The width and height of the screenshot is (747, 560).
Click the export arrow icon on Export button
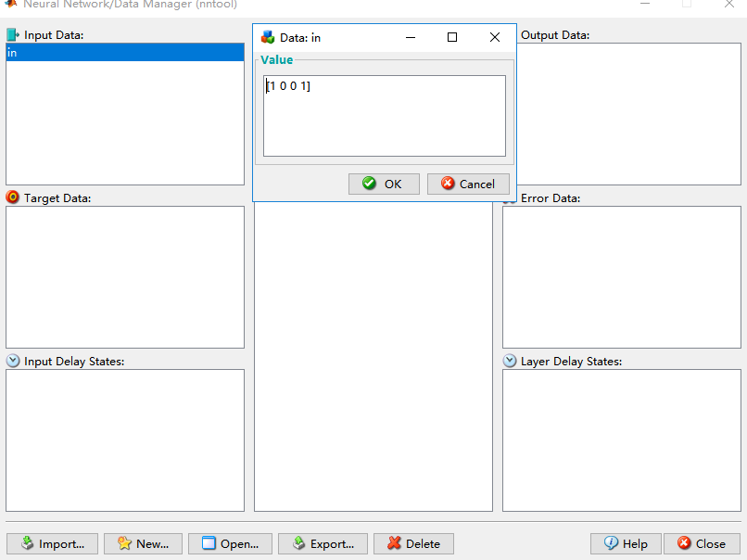coord(298,543)
